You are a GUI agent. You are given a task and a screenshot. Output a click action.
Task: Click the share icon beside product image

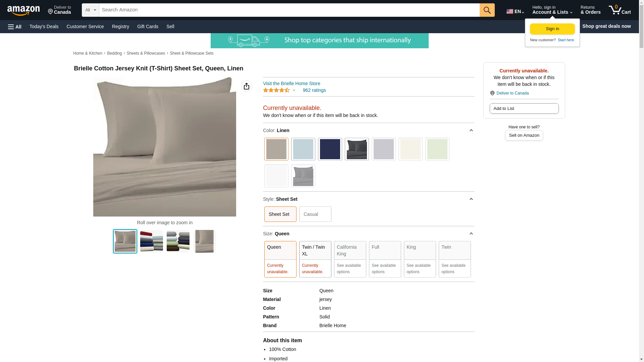(x=247, y=86)
